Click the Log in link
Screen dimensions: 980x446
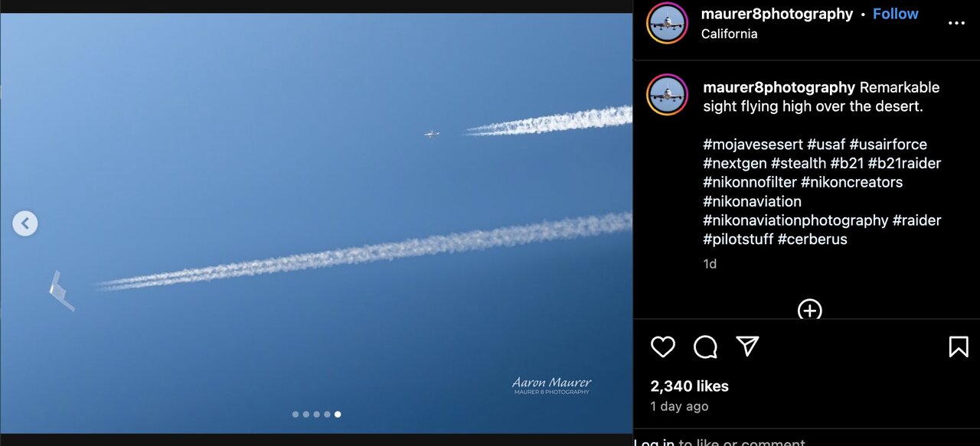click(655, 441)
